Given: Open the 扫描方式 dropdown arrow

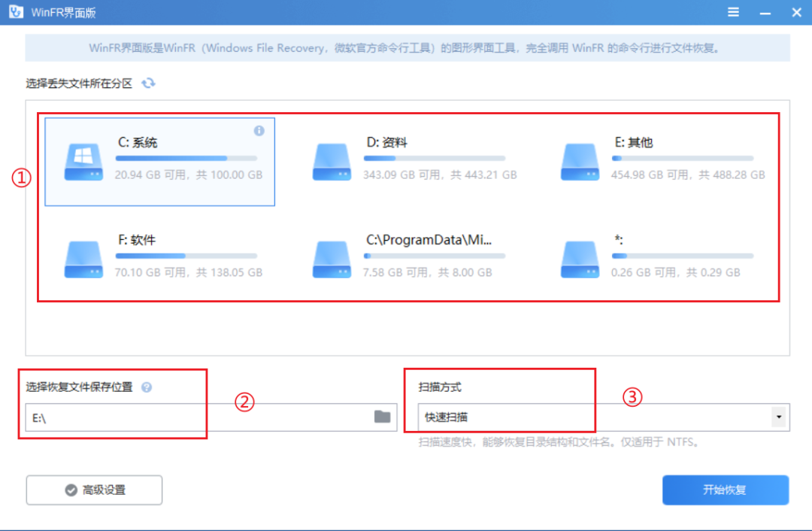Looking at the screenshot, I should tap(778, 417).
